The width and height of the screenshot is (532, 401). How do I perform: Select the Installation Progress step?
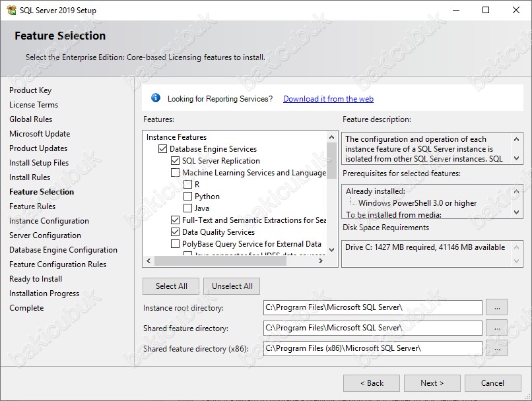point(44,293)
